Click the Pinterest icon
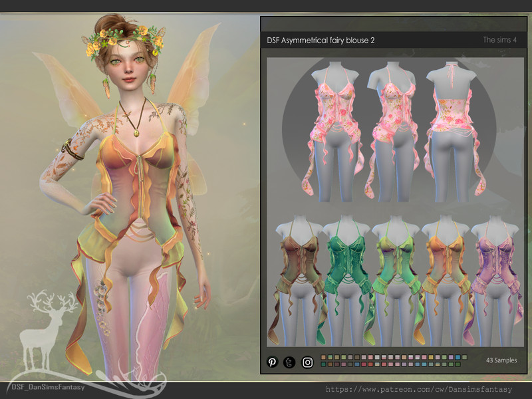532x399 pixels. tap(273, 362)
